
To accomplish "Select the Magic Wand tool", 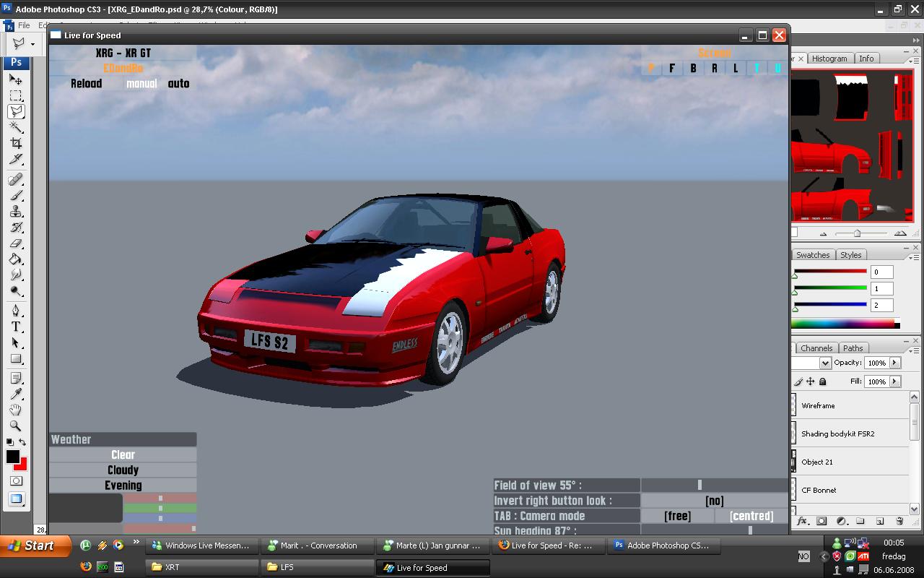I will coord(16,127).
